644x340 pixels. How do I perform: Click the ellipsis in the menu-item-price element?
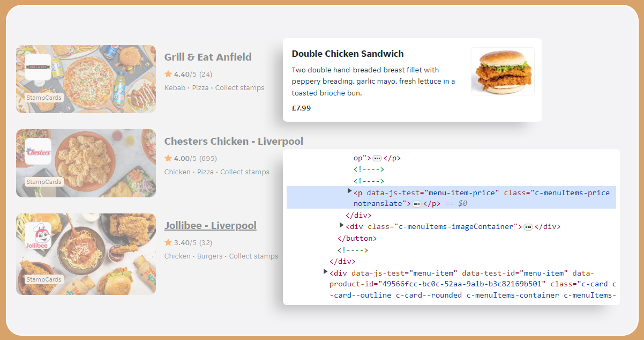pos(417,204)
